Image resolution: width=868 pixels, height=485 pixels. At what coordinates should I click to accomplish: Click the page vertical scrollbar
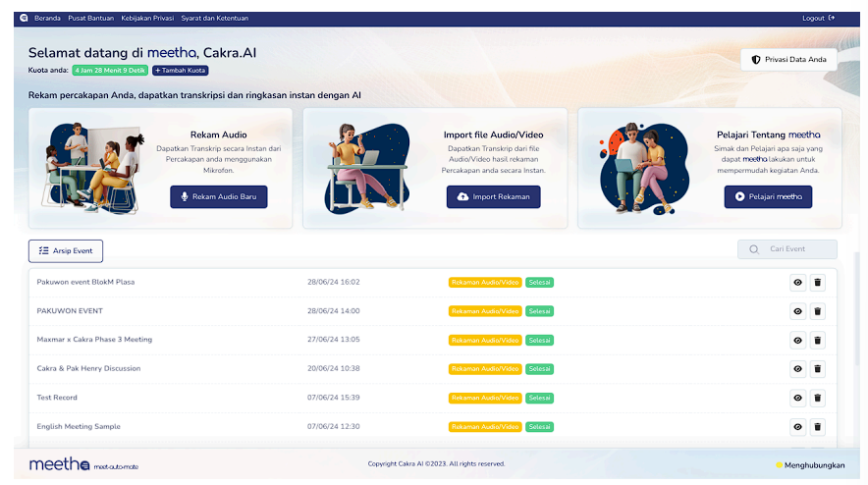[857, 310]
